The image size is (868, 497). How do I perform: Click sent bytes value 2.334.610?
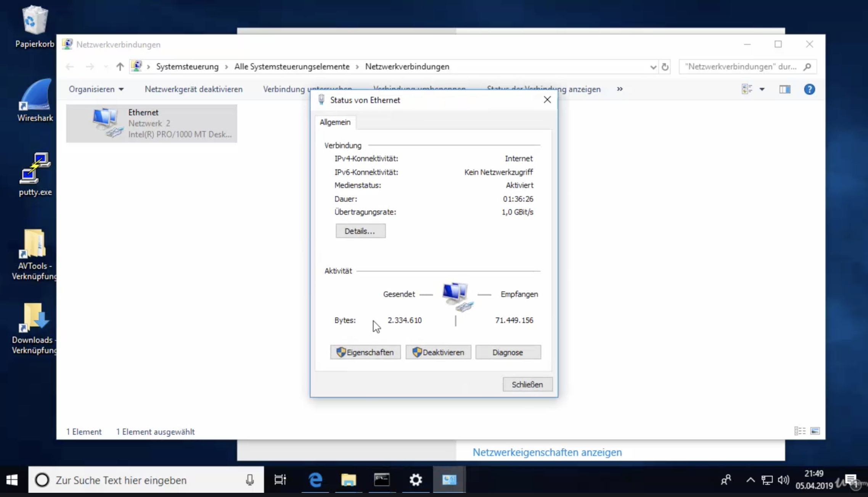pyautogui.click(x=405, y=320)
